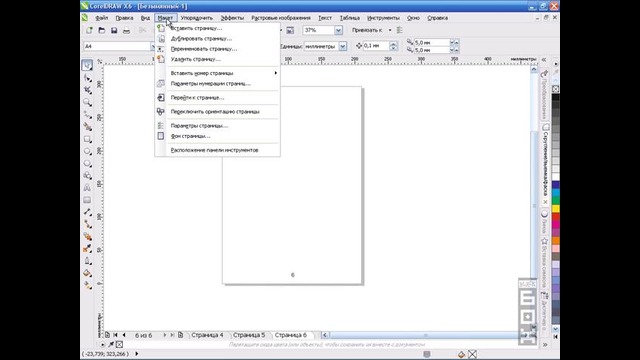Open the units миллиметры dropdown
The width and height of the screenshot is (640, 360).
[342, 46]
